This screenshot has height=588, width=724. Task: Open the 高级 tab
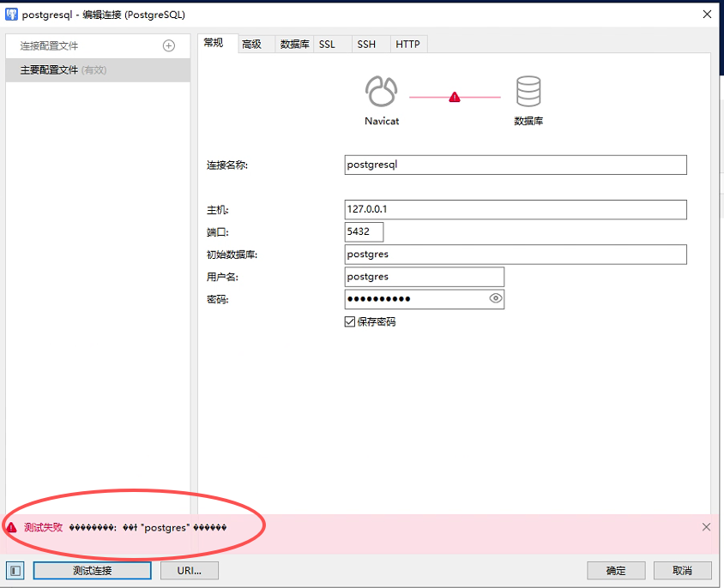[256, 45]
